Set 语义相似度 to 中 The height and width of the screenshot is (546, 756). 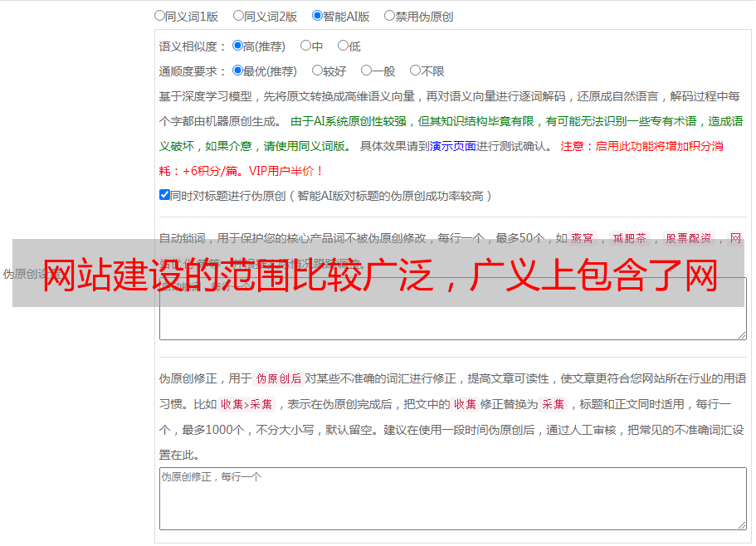pos(305,46)
